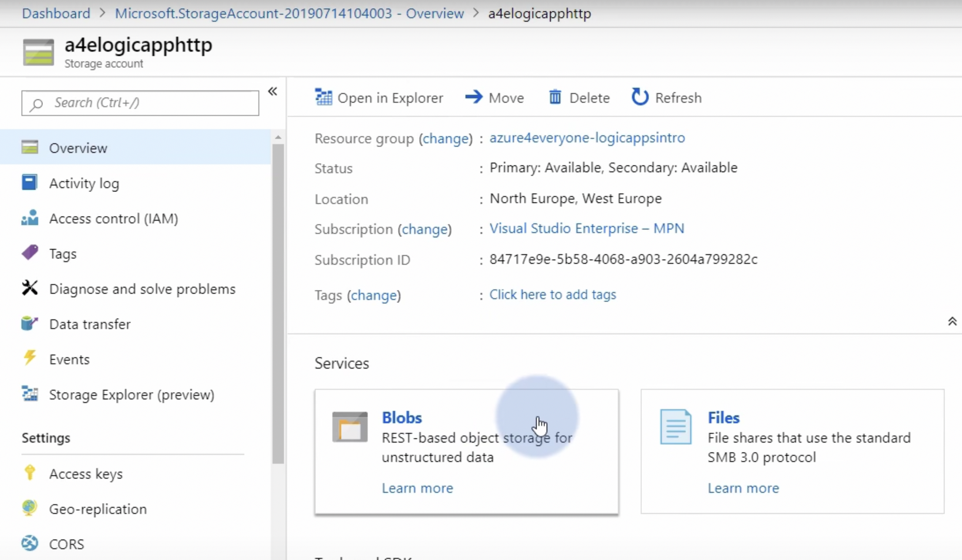Open the Files service title
Viewport: 962px width, 560px height.
point(724,417)
